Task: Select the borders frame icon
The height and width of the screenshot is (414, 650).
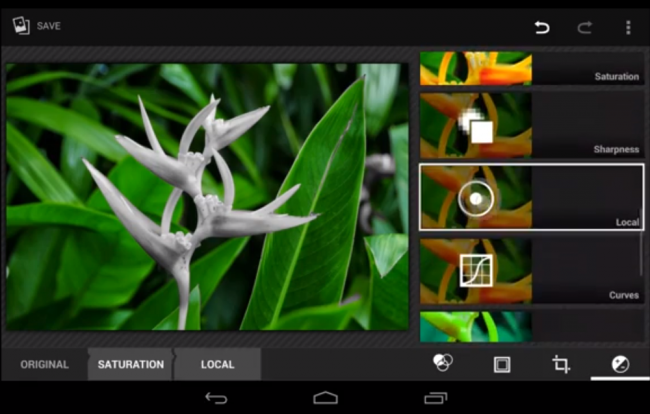Action: [x=502, y=364]
